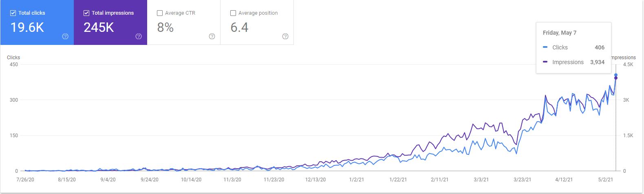Click the 4/12/21 date label on axis
This screenshot has height=194, width=644.
pos(564,179)
